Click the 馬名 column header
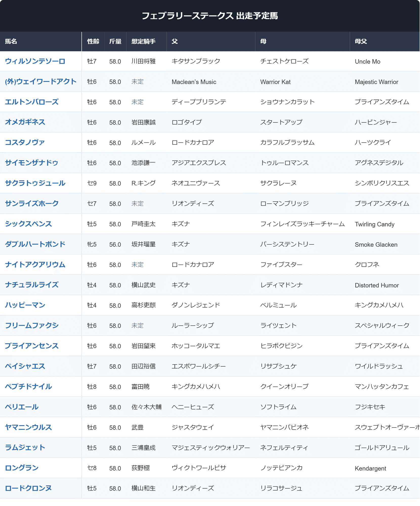The width and height of the screenshot is (420, 506). coord(11,41)
